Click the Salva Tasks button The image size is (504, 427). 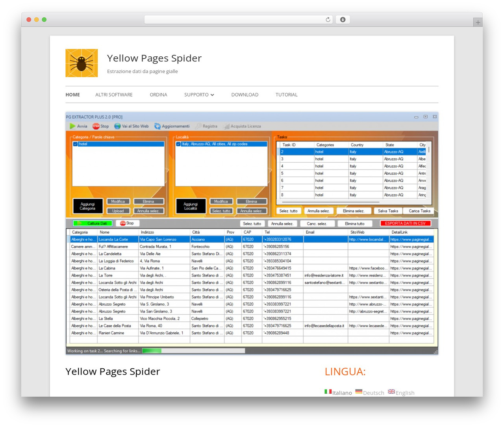[x=388, y=211]
